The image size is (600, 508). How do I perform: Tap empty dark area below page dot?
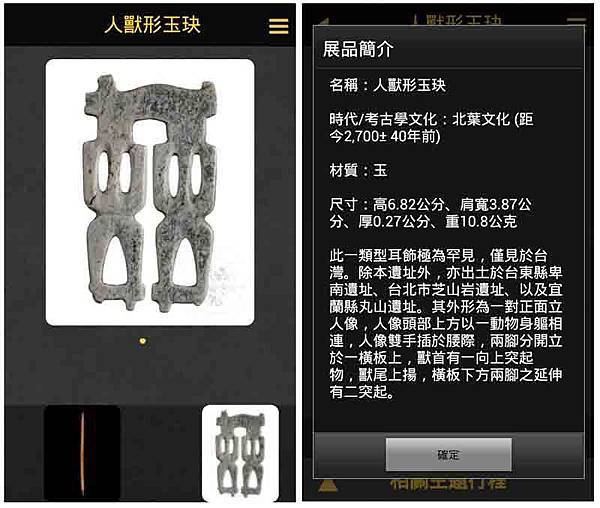pyautogui.click(x=150, y=373)
